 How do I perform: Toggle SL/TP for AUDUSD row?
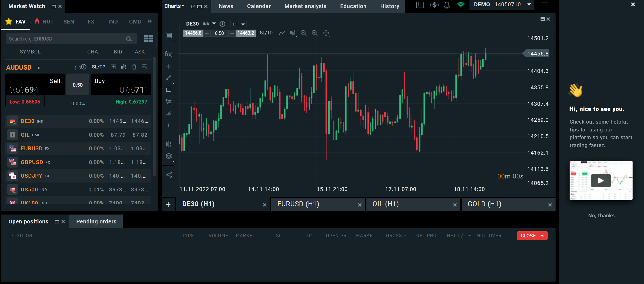[99, 67]
